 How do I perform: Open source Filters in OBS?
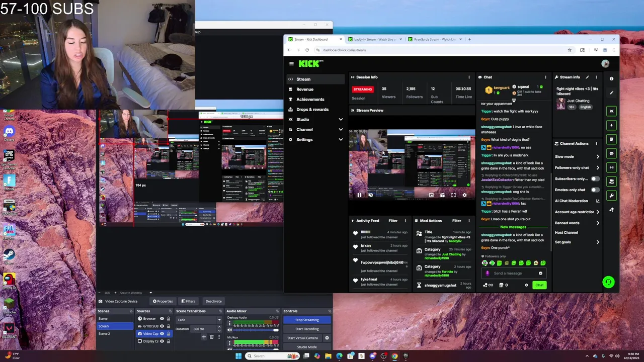pyautogui.click(x=188, y=301)
